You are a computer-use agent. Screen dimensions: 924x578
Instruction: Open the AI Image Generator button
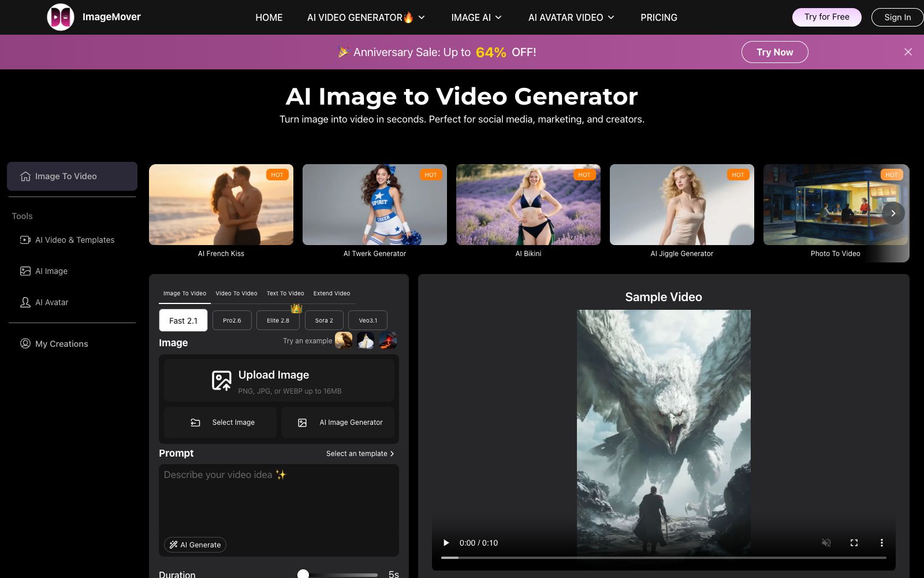[x=338, y=423]
